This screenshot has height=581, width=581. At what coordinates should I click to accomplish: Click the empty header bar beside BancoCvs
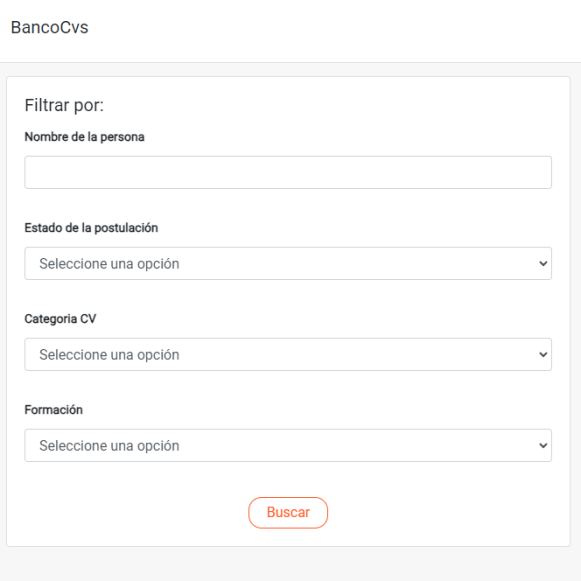click(x=333, y=30)
